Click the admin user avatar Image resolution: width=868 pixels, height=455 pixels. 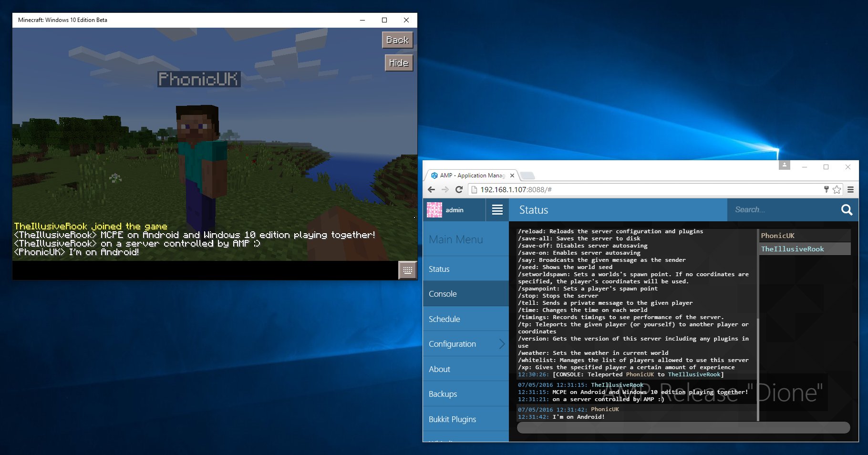tap(434, 210)
